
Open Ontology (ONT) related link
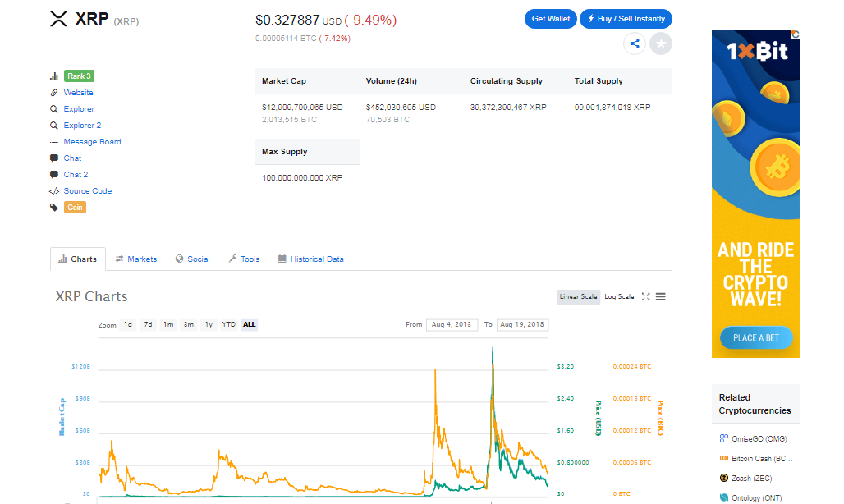pyautogui.click(x=757, y=498)
